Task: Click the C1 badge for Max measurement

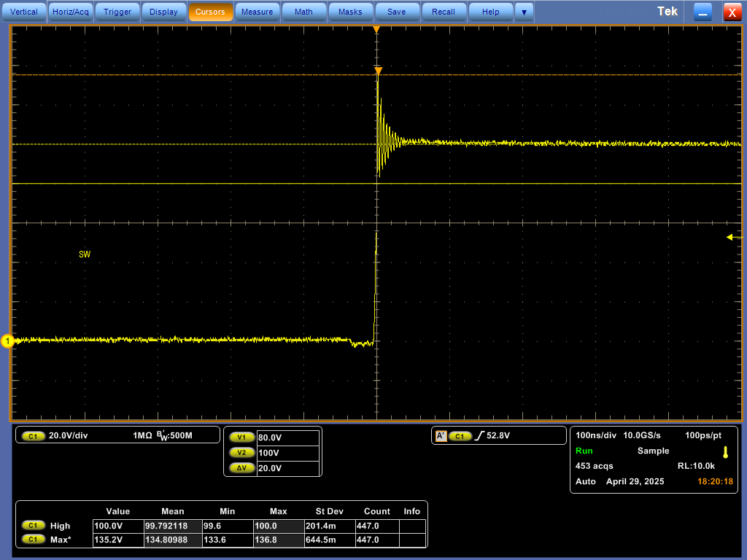Action: tap(33, 540)
